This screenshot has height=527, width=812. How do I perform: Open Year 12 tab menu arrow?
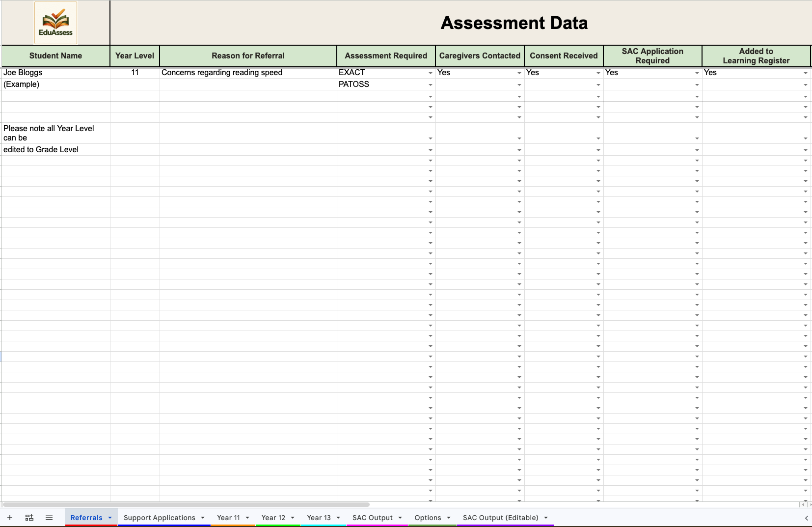293,518
